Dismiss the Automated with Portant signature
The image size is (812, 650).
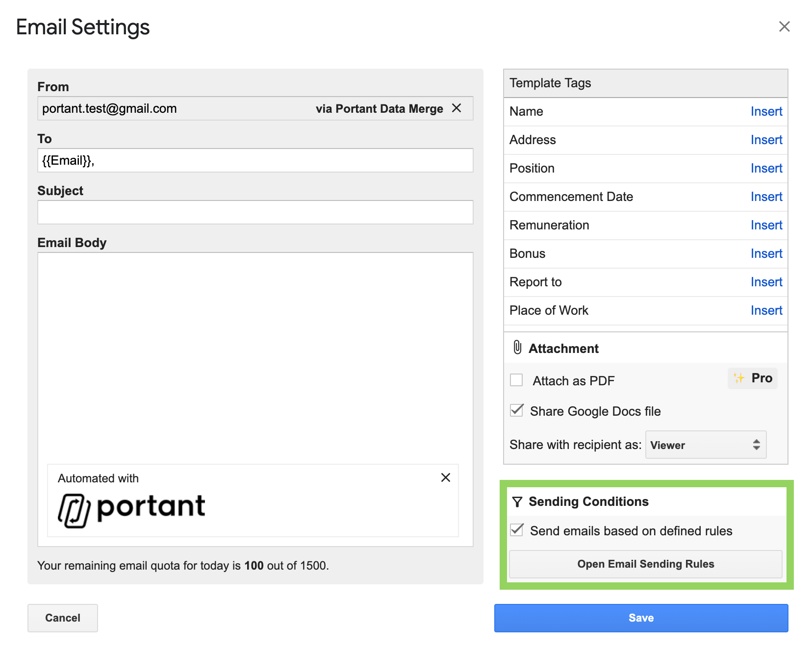pyautogui.click(x=445, y=477)
